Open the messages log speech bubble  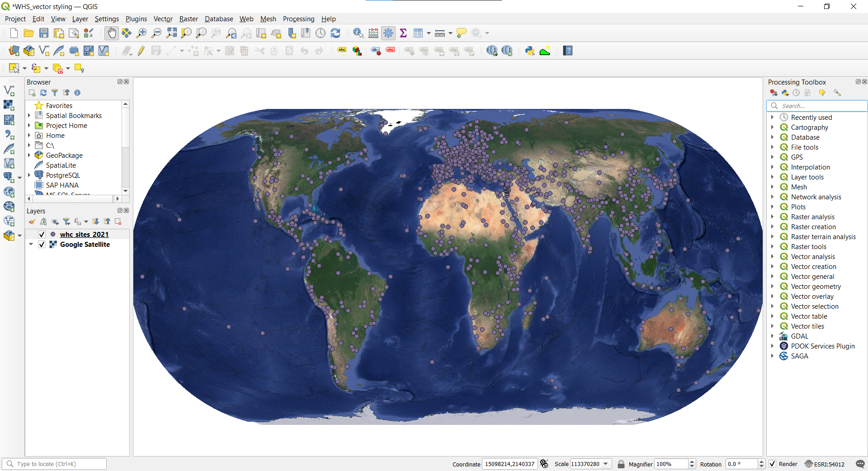click(860, 464)
